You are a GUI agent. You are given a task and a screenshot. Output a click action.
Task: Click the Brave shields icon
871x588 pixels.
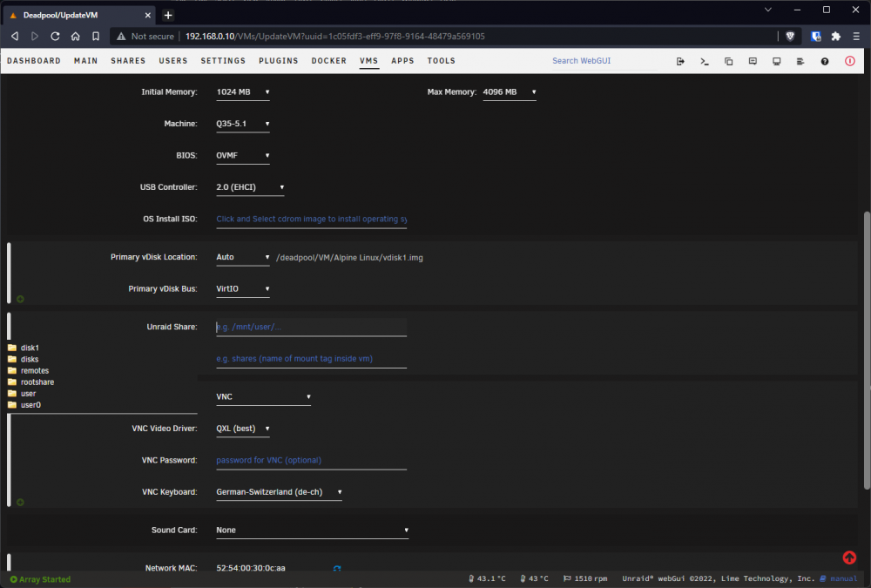[790, 36]
